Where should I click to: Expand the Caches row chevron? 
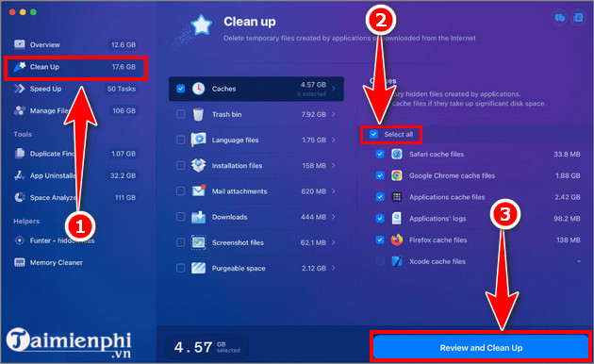coord(334,89)
